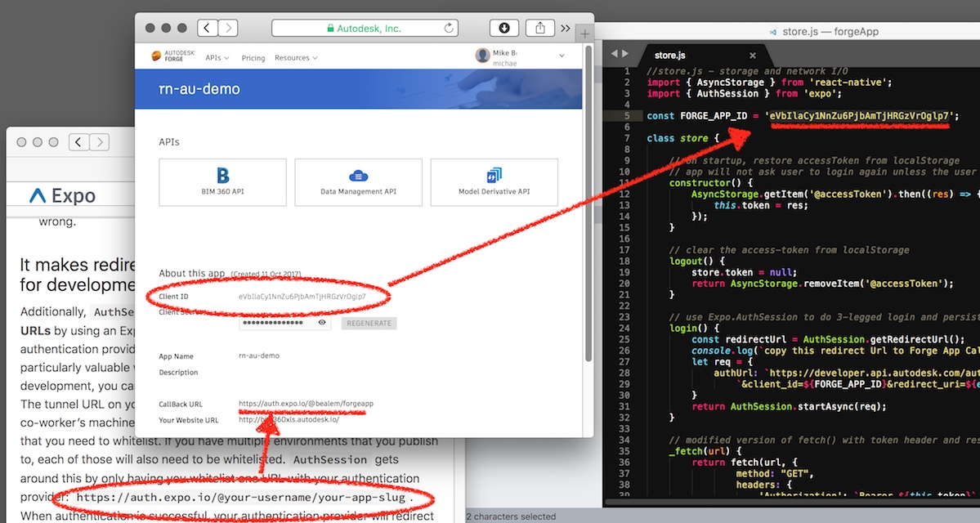The image size is (980, 523).
Task: Click the Model Derivative API icon
Action: (494, 175)
